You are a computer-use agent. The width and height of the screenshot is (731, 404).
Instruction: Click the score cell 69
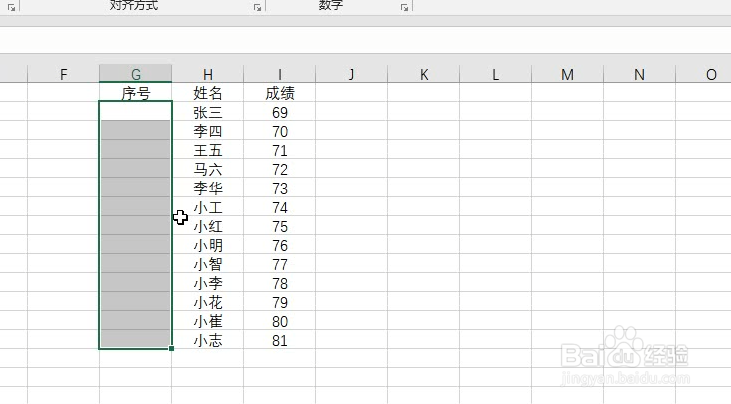(x=280, y=111)
